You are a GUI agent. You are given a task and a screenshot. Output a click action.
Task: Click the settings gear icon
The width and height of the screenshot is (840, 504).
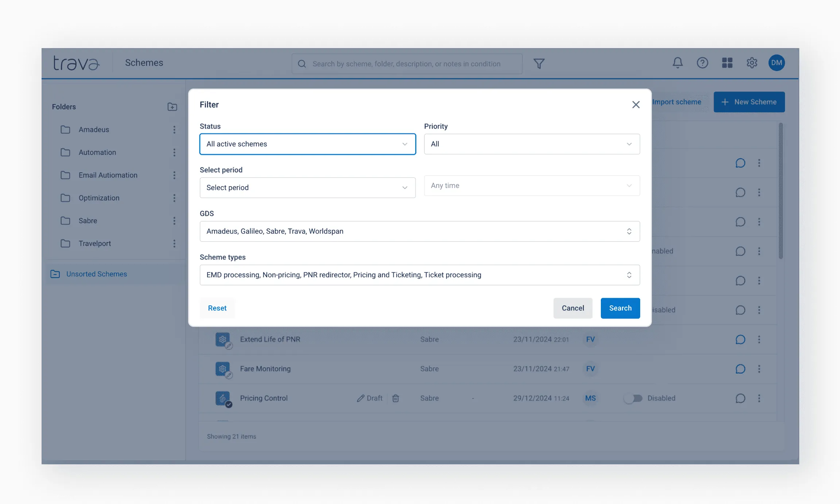click(x=752, y=63)
